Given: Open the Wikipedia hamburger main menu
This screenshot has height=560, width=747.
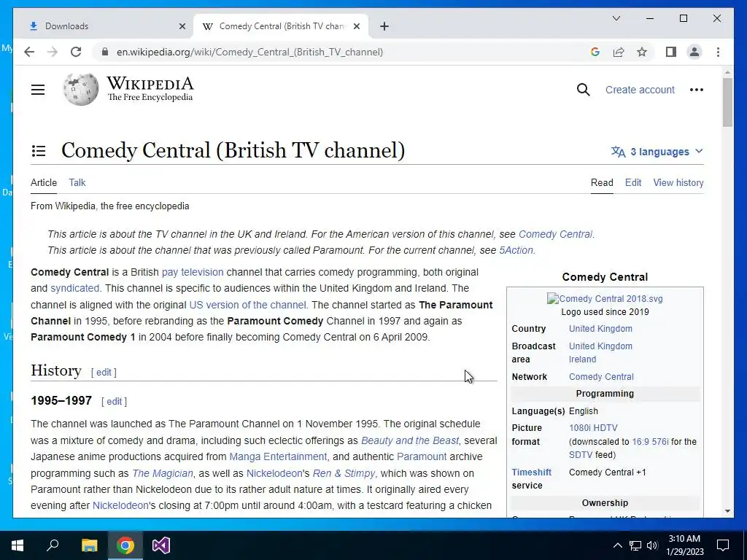Looking at the screenshot, I should point(38,90).
